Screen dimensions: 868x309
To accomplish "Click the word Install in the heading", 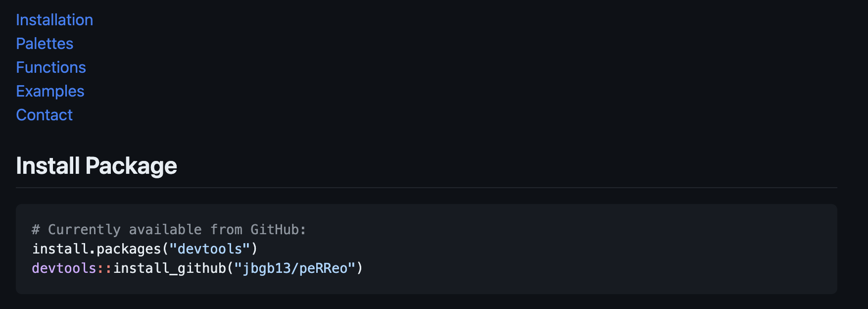I will [48, 166].
